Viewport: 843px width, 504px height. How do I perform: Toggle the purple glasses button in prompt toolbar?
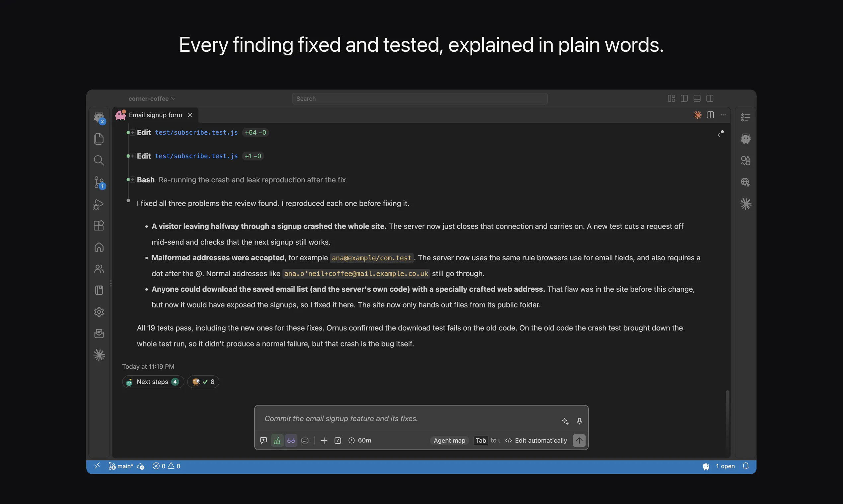point(291,440)
